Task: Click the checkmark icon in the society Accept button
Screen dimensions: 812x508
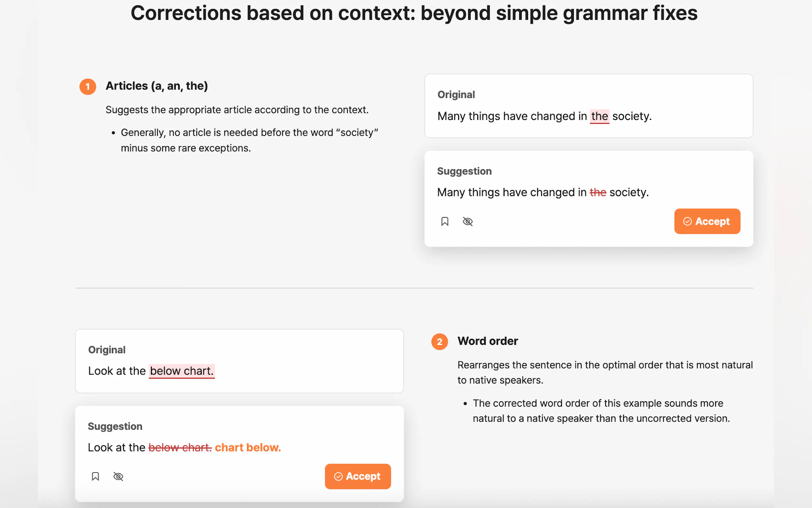Action: 687,221
